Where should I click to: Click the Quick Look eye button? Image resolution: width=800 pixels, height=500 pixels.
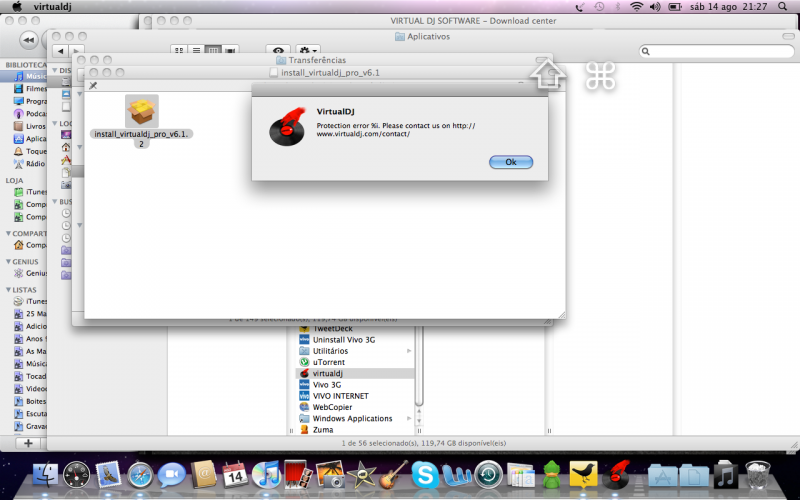click(278, 51)
